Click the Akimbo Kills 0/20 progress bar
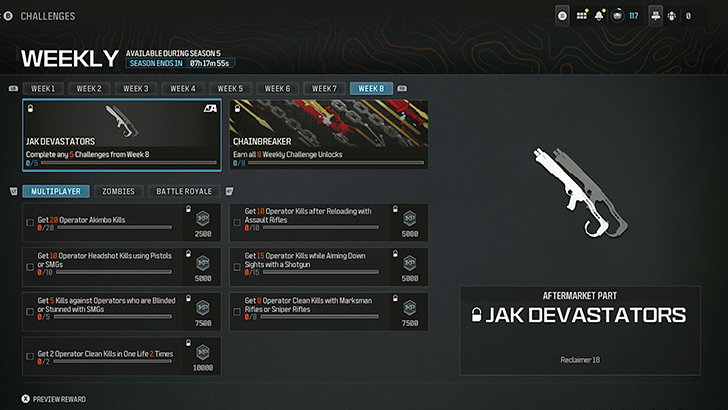 click(x=114, y=228)
